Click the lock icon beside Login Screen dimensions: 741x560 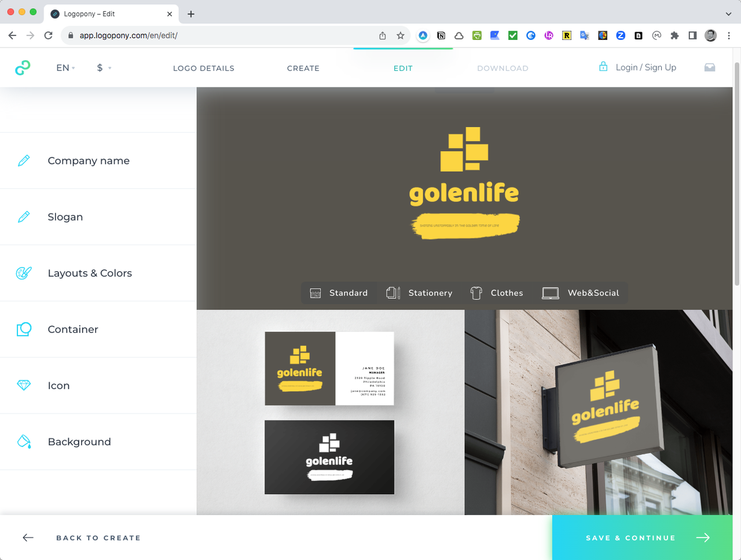click(603, 67)
